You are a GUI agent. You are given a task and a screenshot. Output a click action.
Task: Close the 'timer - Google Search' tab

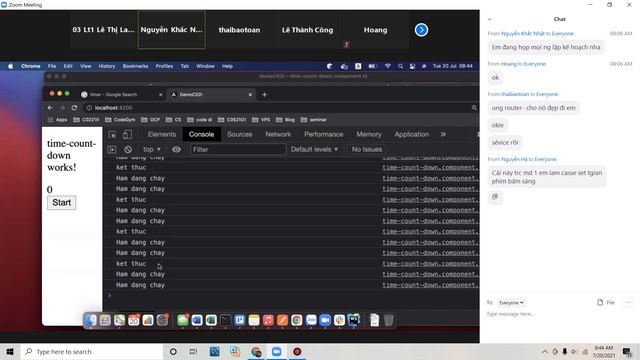coord(160,95)
